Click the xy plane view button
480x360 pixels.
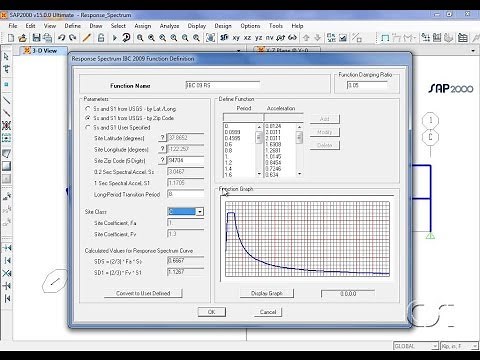pos(236,38)
